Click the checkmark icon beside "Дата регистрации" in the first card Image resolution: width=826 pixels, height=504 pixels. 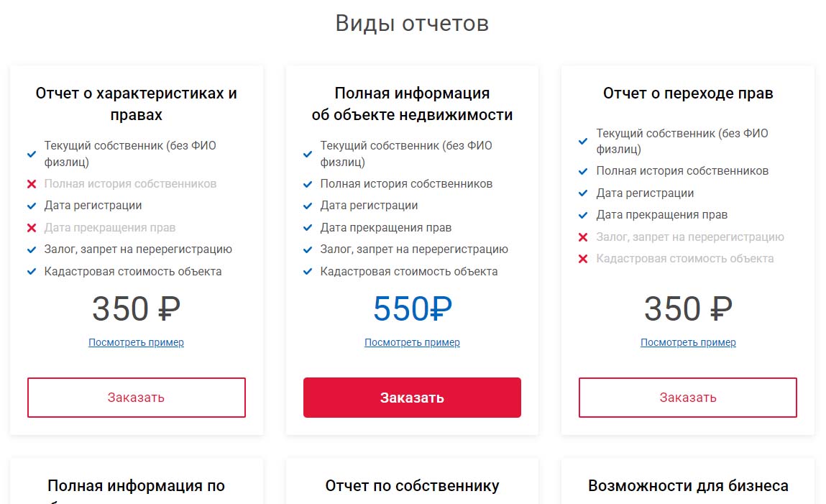pos(32,206)
